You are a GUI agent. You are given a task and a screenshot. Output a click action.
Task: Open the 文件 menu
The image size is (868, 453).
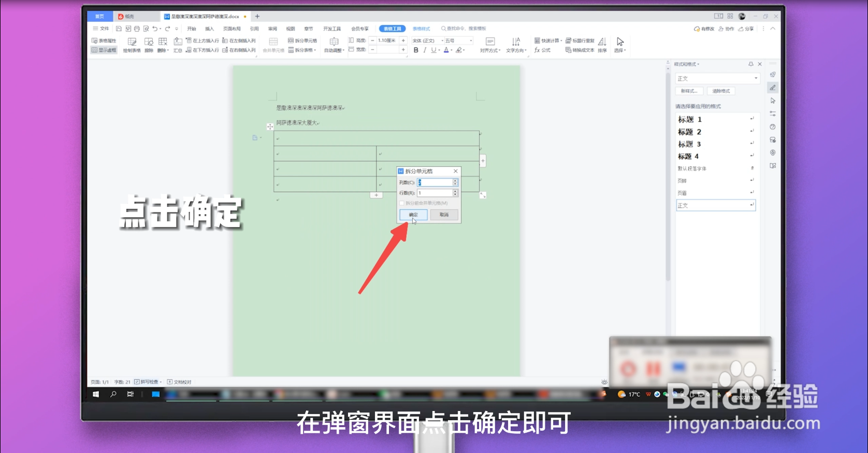[101, 29]
